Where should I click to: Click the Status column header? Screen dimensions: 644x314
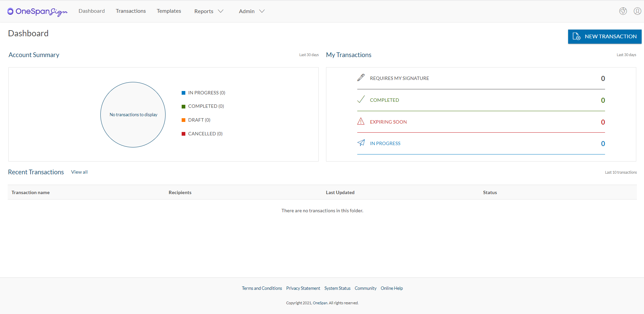[490, 192]
